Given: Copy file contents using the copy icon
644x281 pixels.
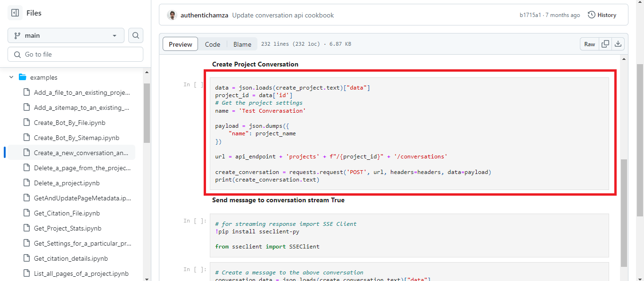Looking at the screenshot, I should pyautogui.click(x=605, y=43).
